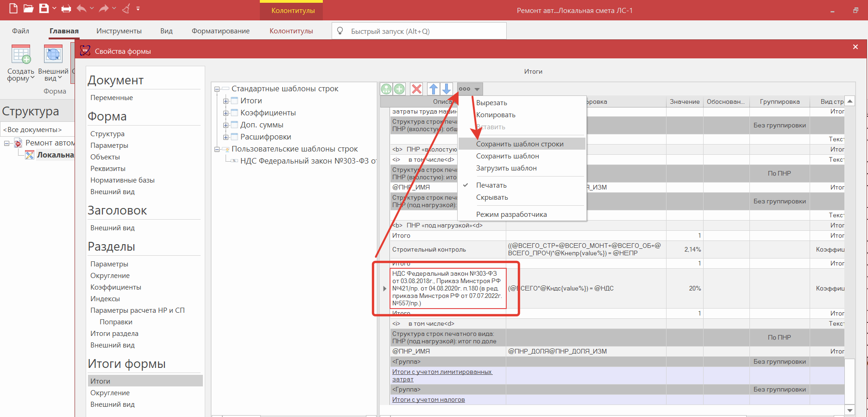
Task: Choose Режим разработчика menu item
Action: click(522, 215)
